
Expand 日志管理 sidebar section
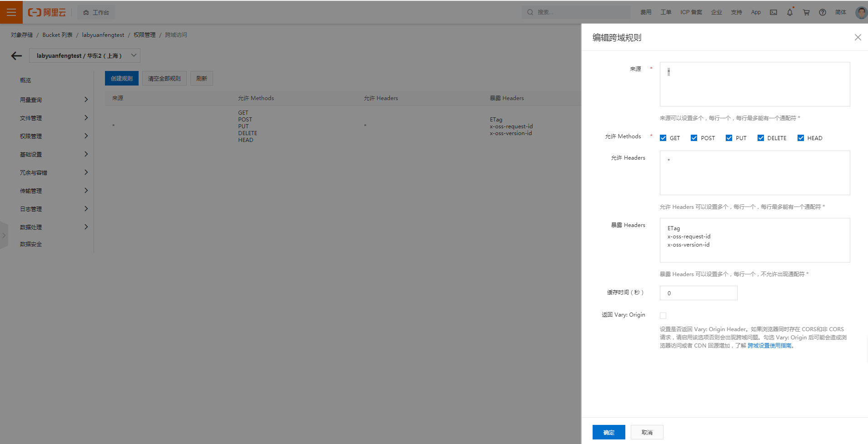tap(54, 209)
